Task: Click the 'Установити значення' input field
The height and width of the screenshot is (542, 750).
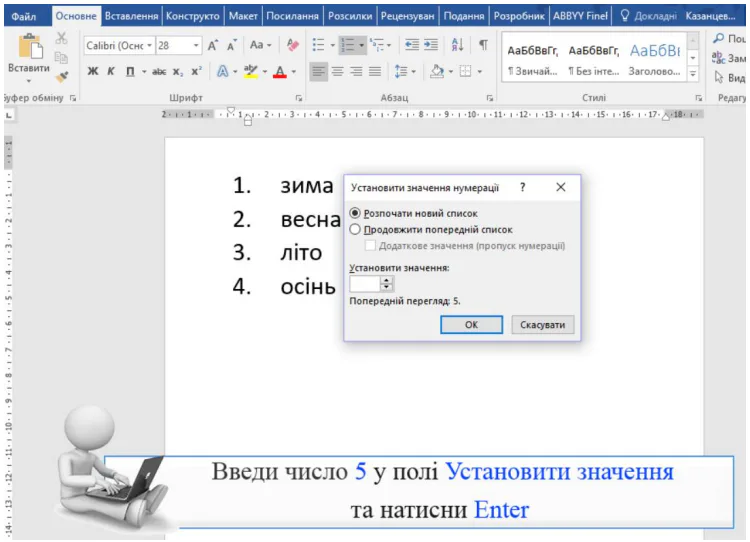Action: coord(364,284)
